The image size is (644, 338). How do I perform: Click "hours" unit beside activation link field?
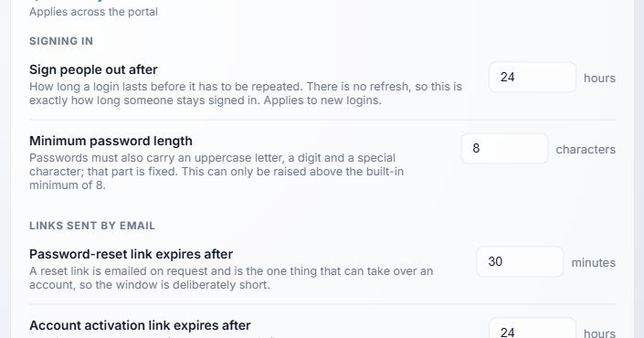click(599, 333)
